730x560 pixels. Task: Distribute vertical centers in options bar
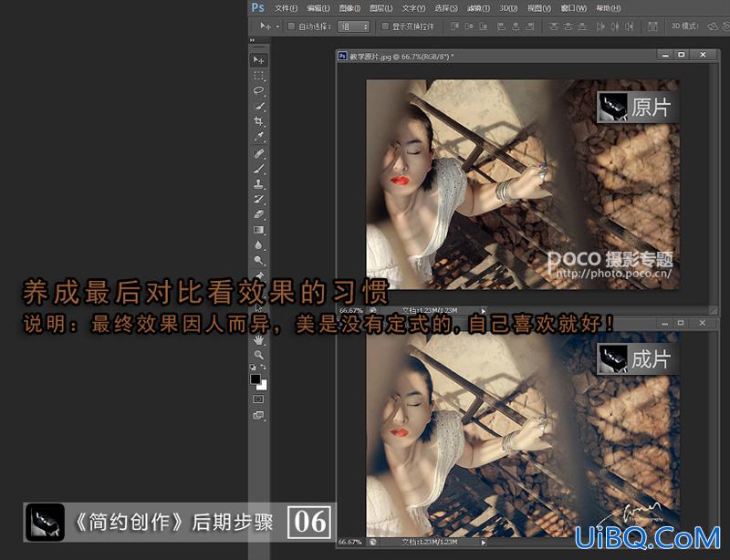tap(568, 26)
